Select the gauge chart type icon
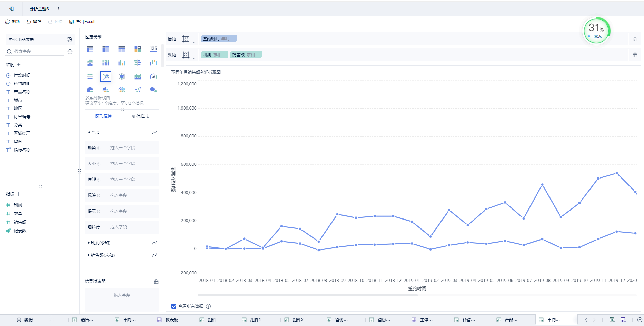The image size is (644, 326). pos(153,77)
